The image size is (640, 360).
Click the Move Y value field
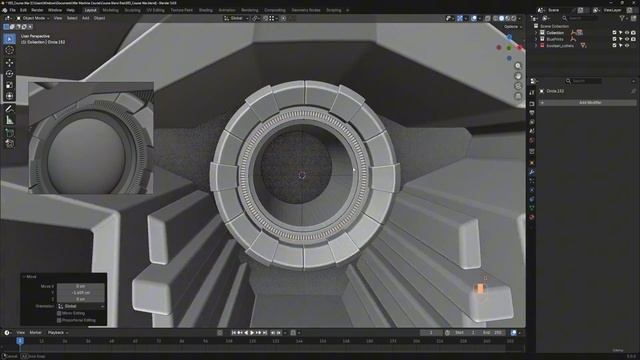(x=81, y=293)
